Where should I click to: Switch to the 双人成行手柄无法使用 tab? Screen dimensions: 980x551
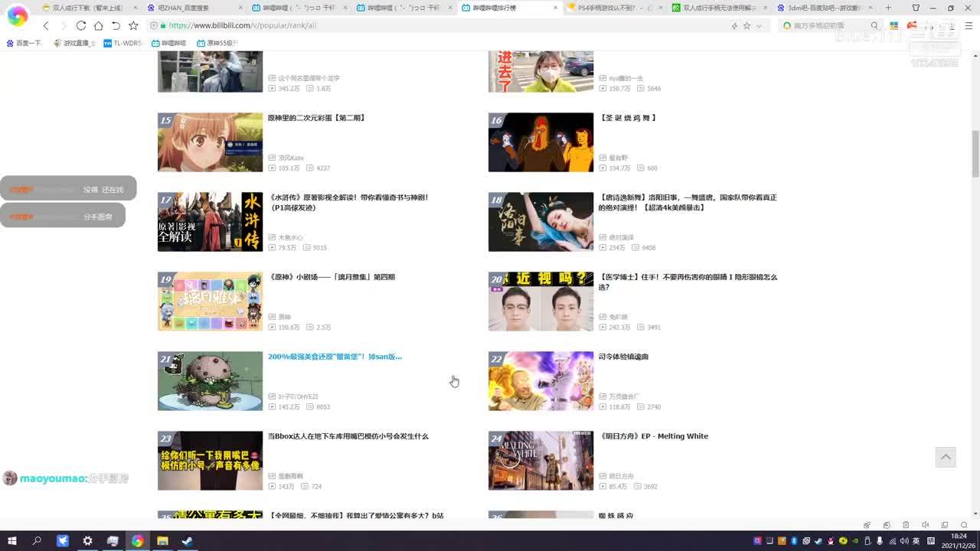coord(719,8)
